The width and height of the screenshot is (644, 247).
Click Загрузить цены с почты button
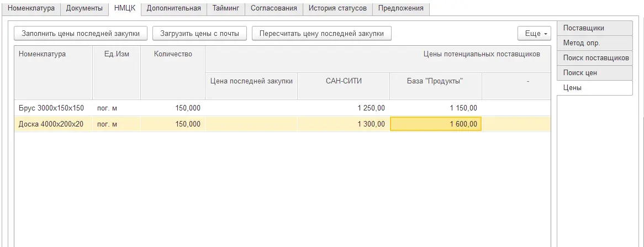point(199,34)
